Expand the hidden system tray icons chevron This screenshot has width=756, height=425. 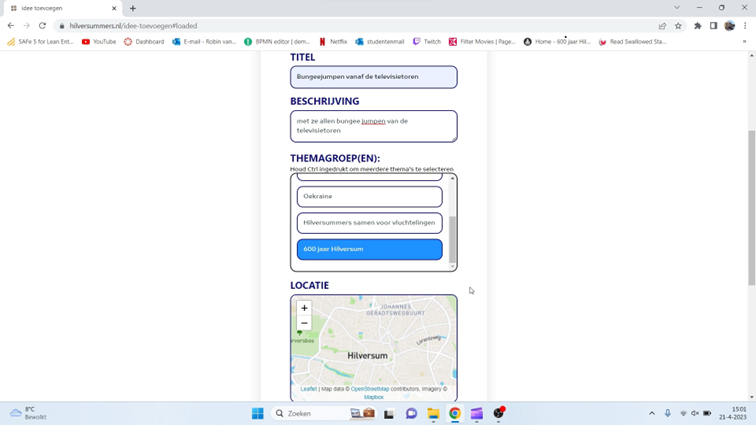[x=652, y=413]
